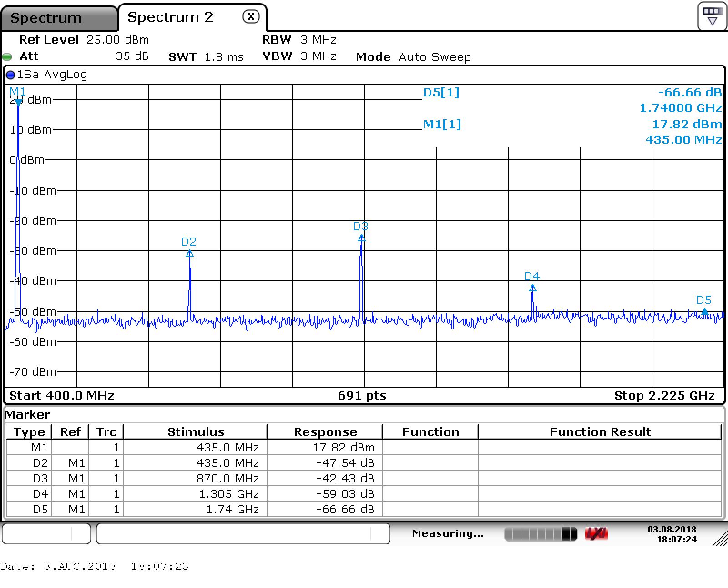Click the Att 35 dB setting
Viewport: 728px width, 588px height.
[84, 56]
